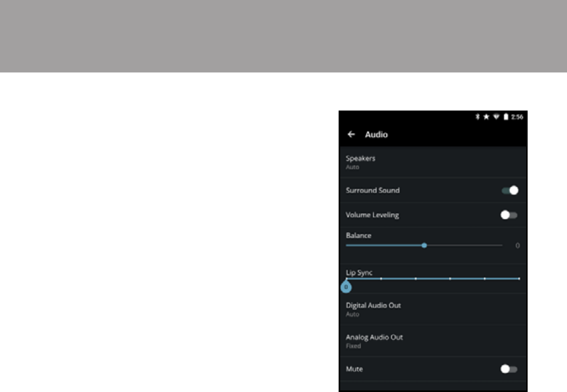567x392 pixels.
Task: Click the Surround Sound label
Action: point(372,190)
